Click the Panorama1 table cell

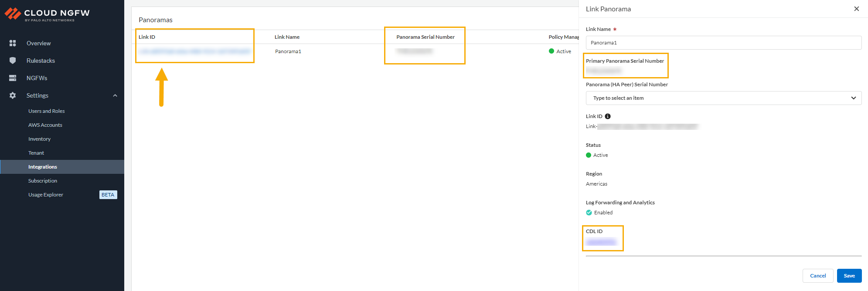[x=288, y=51]
